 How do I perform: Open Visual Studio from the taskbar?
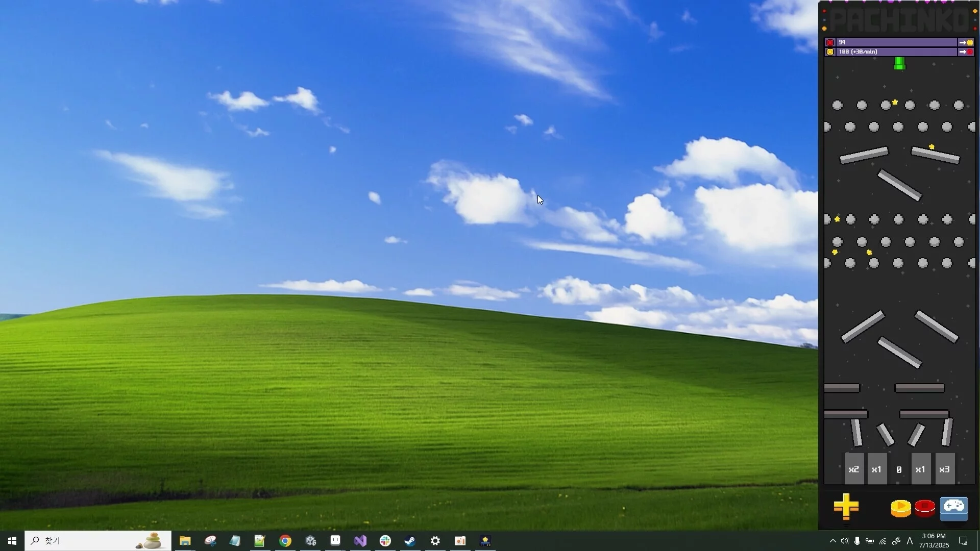[360, 541]
